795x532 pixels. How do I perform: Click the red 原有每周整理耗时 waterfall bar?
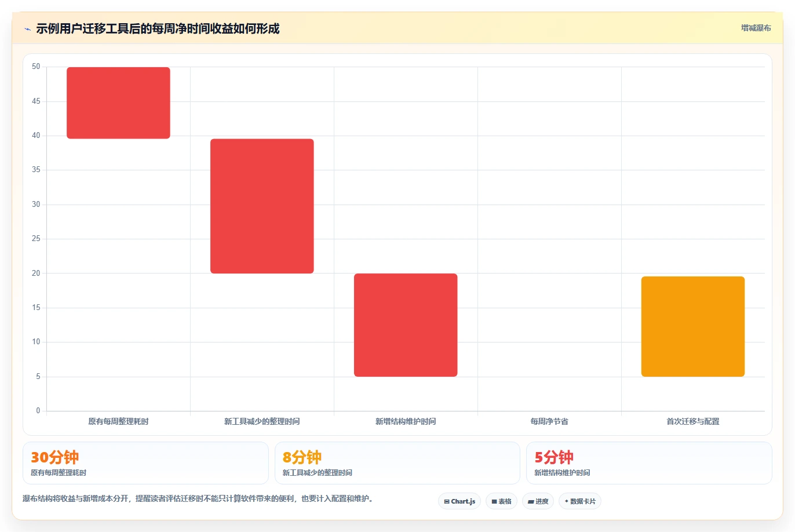coord(118,103)
